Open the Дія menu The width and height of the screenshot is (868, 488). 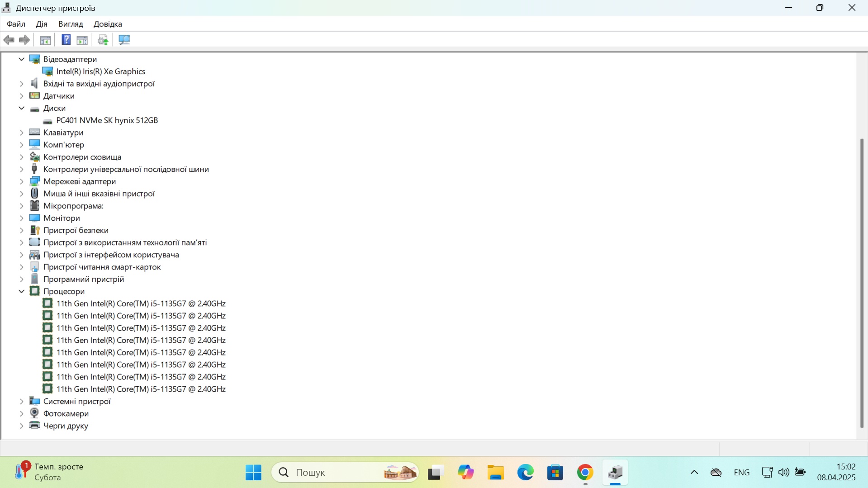tap(42, 24)
